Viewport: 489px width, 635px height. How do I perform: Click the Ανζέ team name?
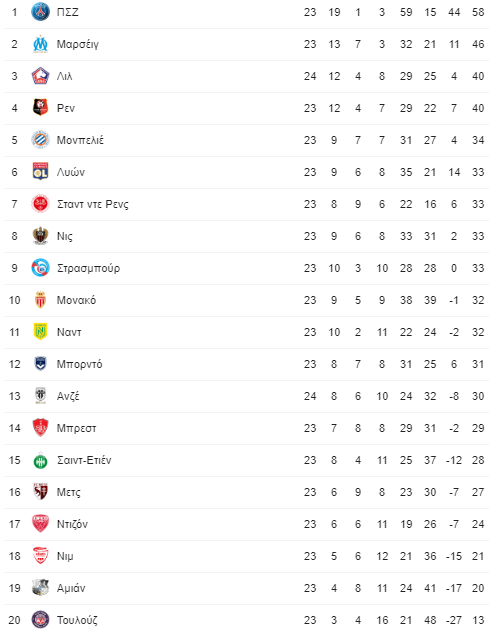[x=68, y=396]
